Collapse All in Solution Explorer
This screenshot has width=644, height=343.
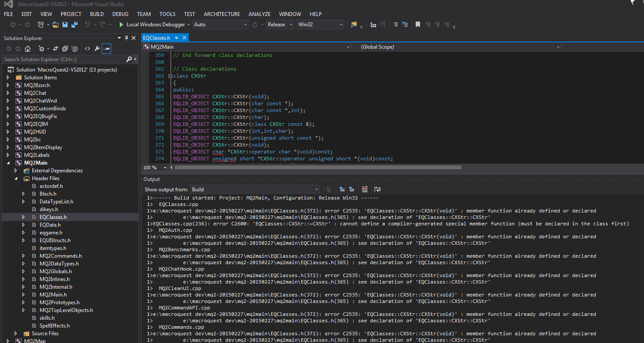[65, 49]
